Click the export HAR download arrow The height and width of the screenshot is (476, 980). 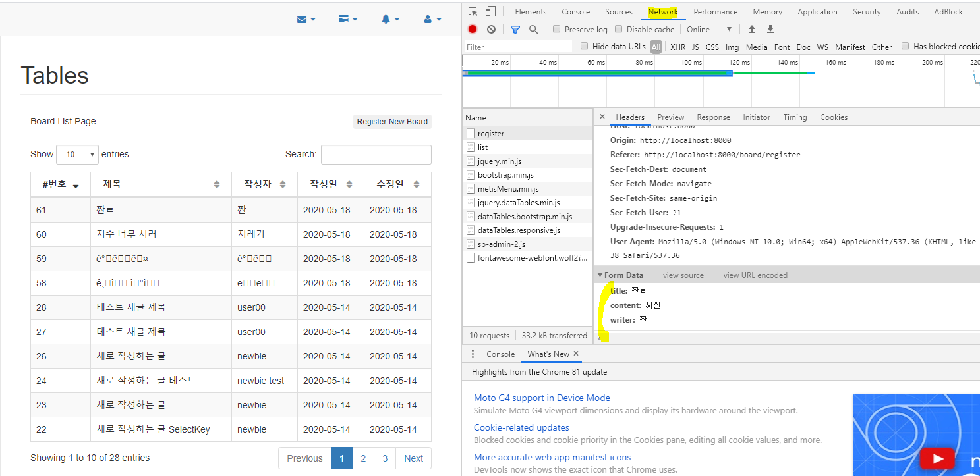pos(770,29)
